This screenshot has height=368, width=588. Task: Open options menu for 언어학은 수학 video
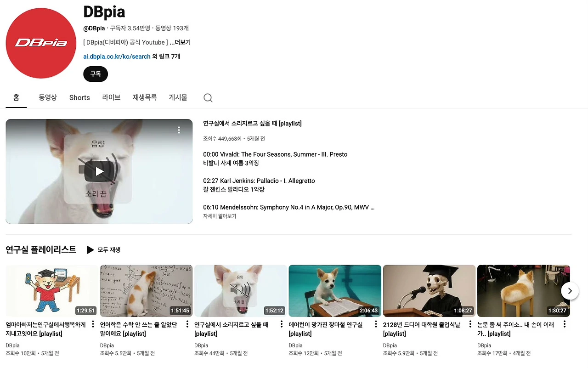point(187,324)
